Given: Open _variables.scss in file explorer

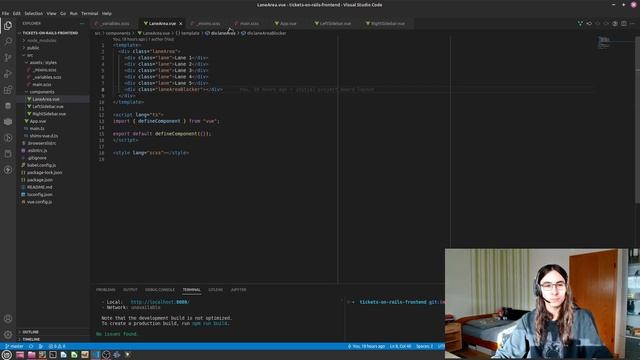Looking at the screenshot, I should [x=47, y=77].
